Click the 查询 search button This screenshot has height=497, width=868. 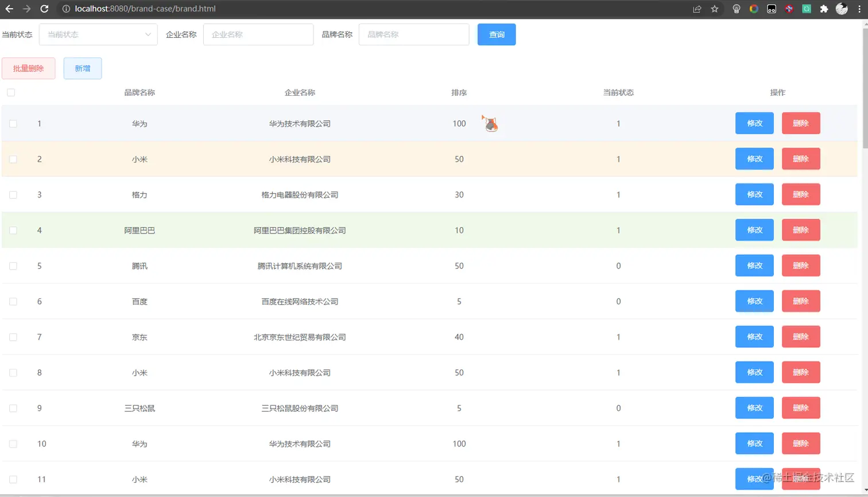pos(497,34)
